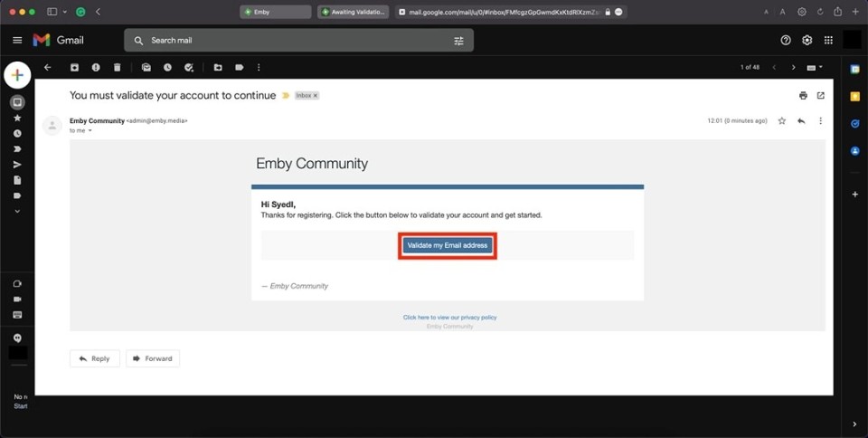Select the mail.google.com address tab

(x=511, y=12)
